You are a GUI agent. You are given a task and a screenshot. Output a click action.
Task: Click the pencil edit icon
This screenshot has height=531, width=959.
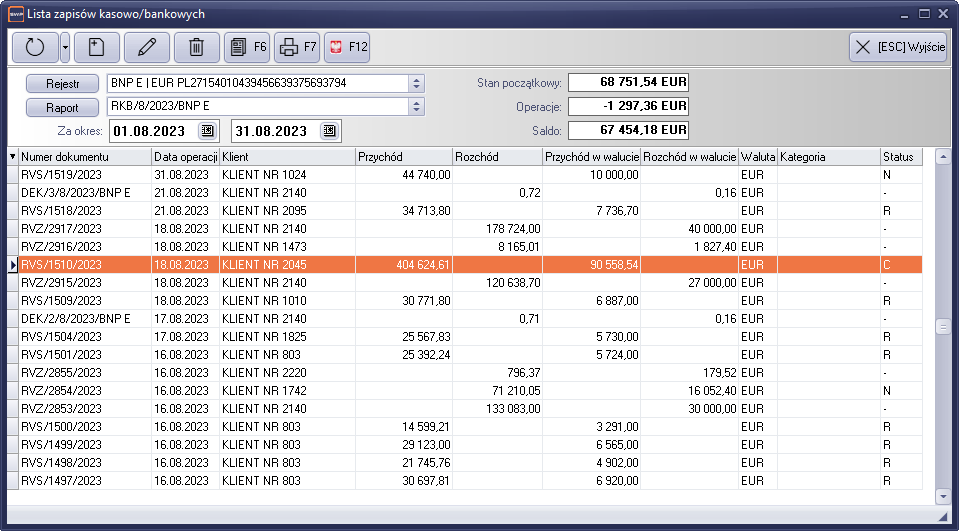[147, 47]
